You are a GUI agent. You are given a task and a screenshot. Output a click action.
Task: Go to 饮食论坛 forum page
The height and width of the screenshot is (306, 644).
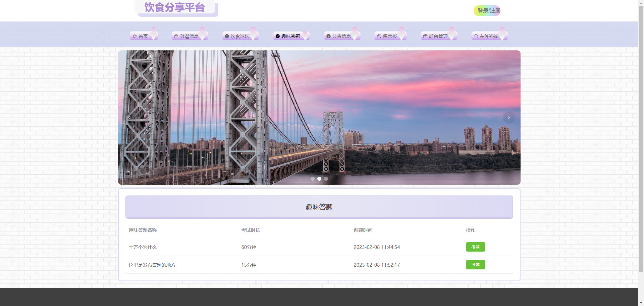click(x=240, y=36)
